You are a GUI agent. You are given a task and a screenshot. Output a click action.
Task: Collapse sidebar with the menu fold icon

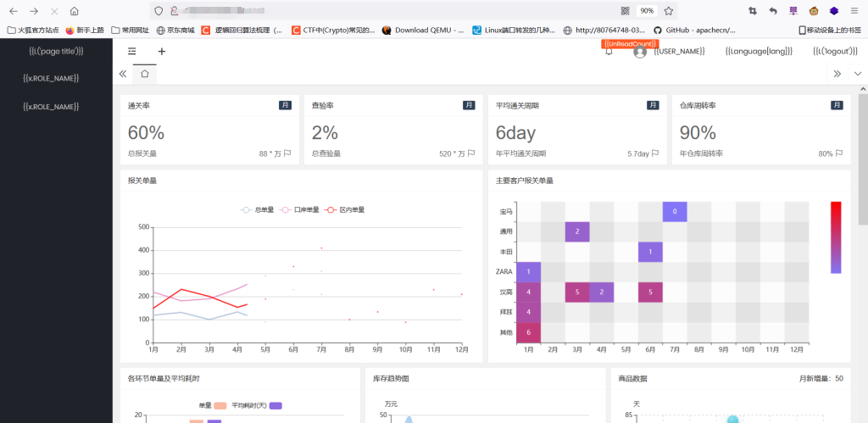click(131, 52)
